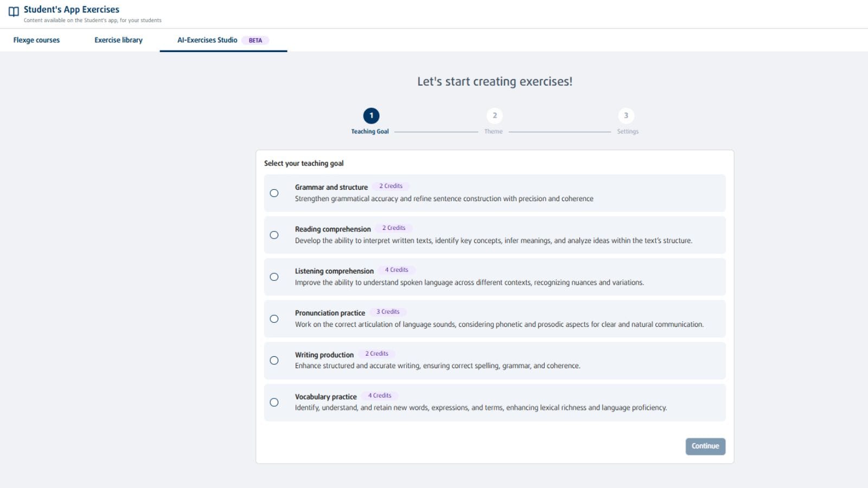868x488 pixels.
Task: Select the Listening comprehension radio button
Action: [x=275, y=277]
